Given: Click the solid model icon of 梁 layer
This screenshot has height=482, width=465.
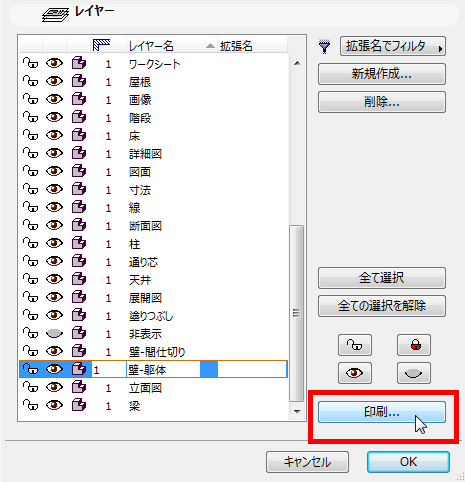Looking at the screenshot, I should tap(79, 405).
